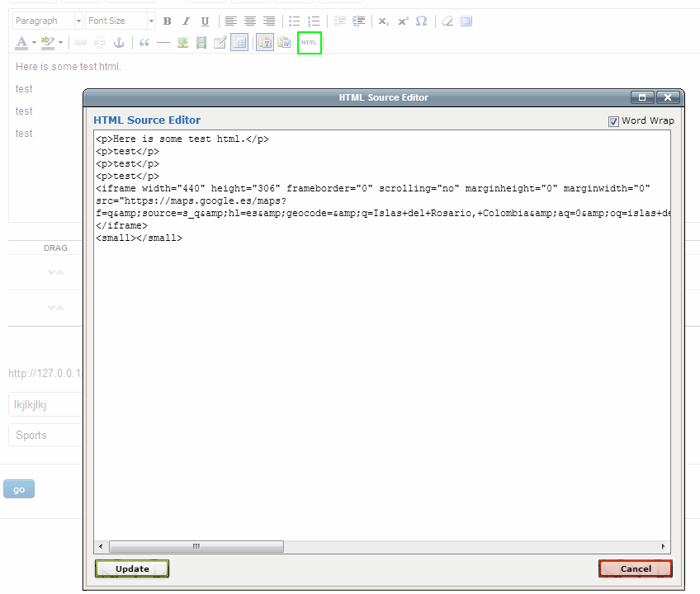The width and height of the screenshot is (700, 594).
Task: Click the horizontal scrollbar thumb
Action: [196, 546]
